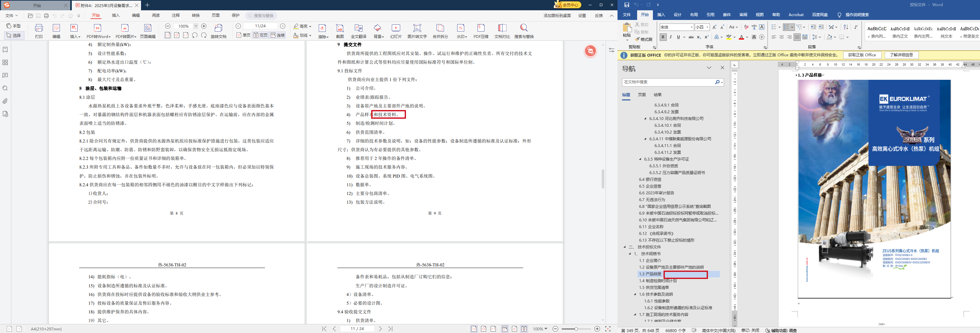Click add icon to desktop (添加图标到桌面)
This screenshot has height=333, width=980.
coord(557,15)
